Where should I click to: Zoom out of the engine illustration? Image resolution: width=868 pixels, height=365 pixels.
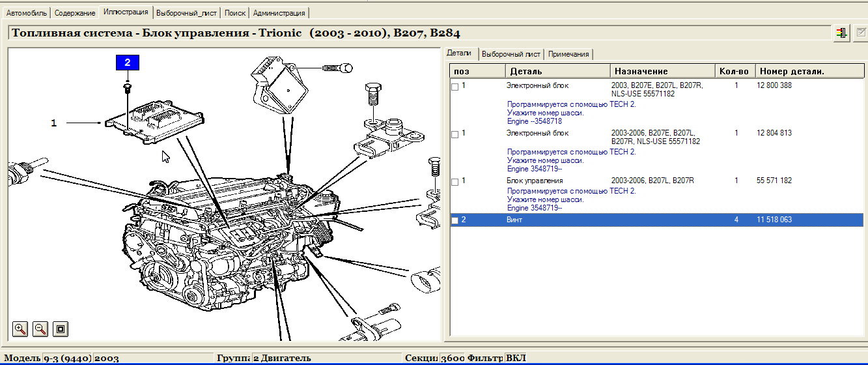40,329
